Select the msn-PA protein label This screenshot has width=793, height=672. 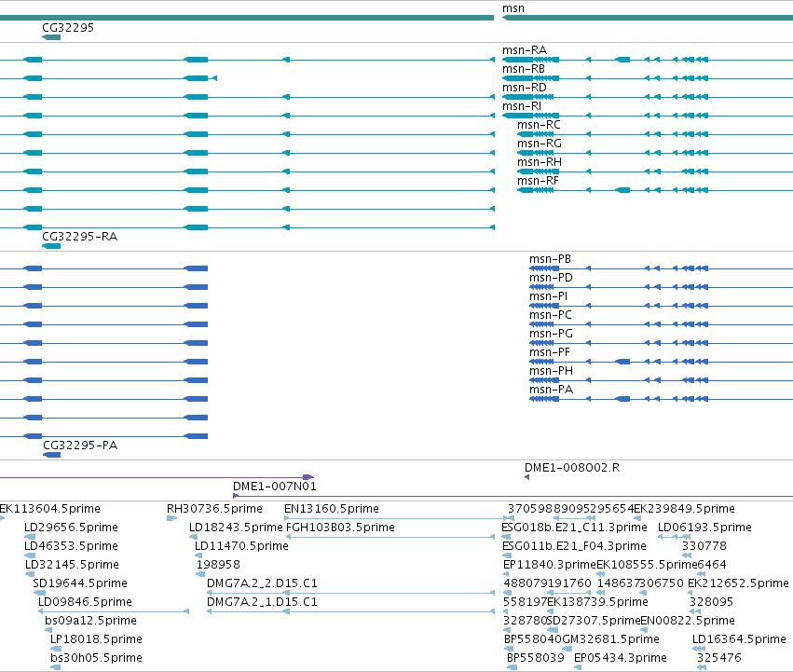click(552, 391)
